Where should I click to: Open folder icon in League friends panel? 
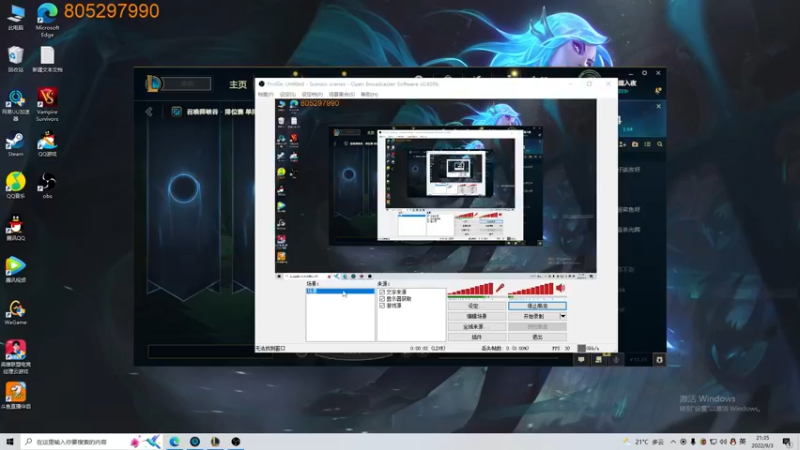click(635, 144)
